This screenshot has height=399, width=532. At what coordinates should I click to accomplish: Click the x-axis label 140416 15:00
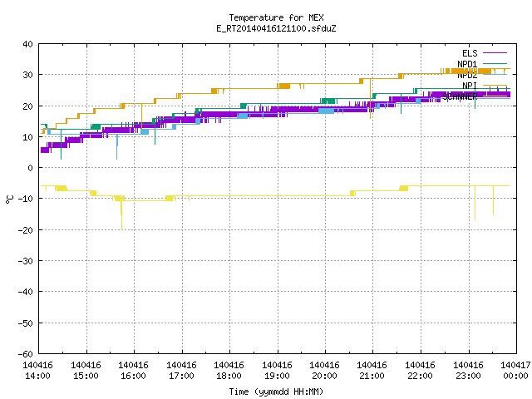coord(86,371)
